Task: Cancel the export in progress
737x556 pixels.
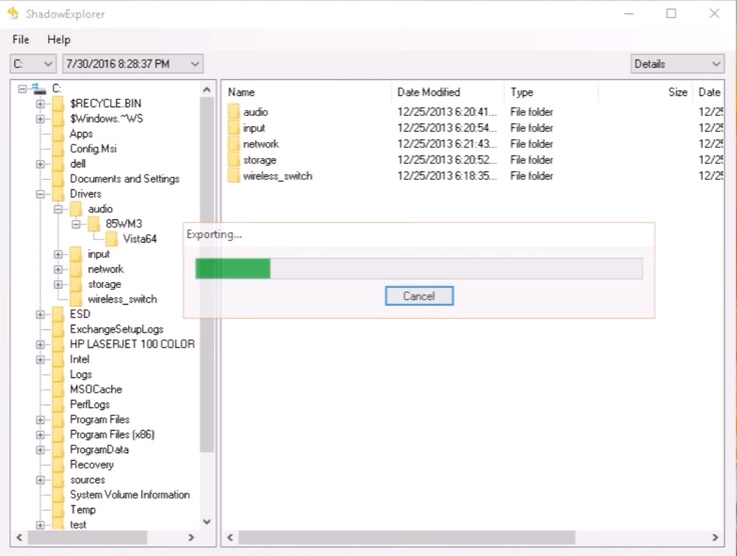Action: [419, 296]
